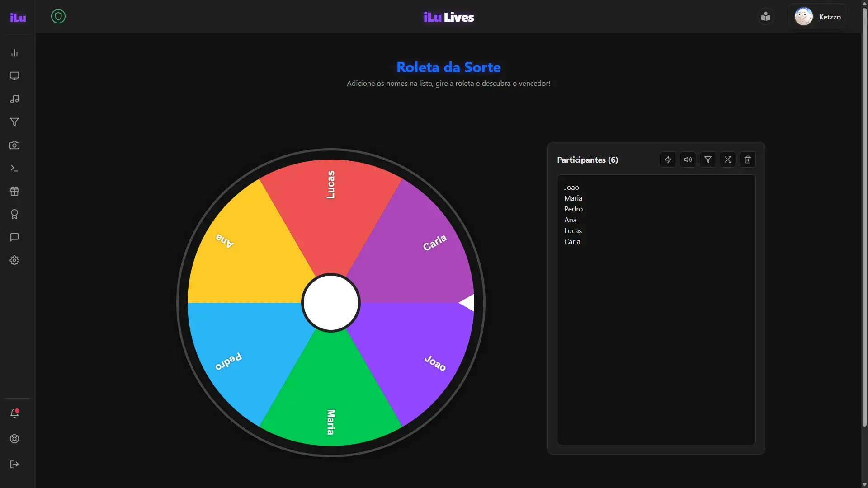868x488 pixels.
Task: Spin the wheel via white center button
Action: 331,303
